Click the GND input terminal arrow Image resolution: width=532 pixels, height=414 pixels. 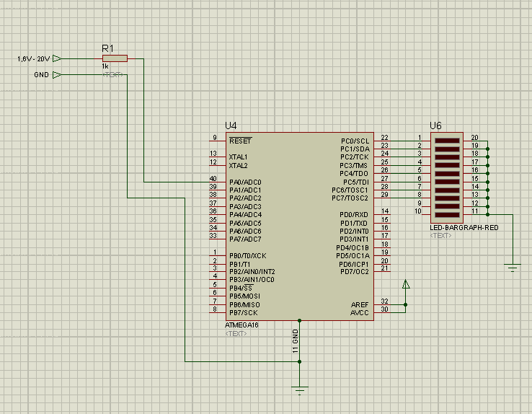click(x=57, y=74)
